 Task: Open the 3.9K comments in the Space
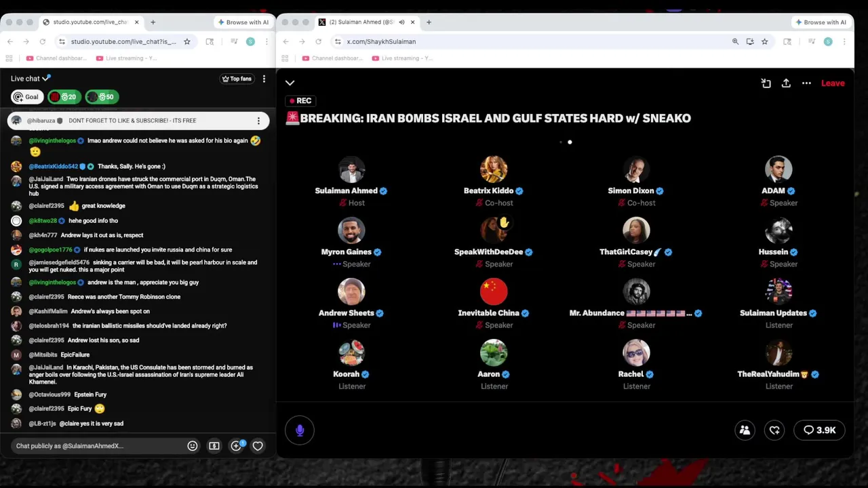click(819, 430)
